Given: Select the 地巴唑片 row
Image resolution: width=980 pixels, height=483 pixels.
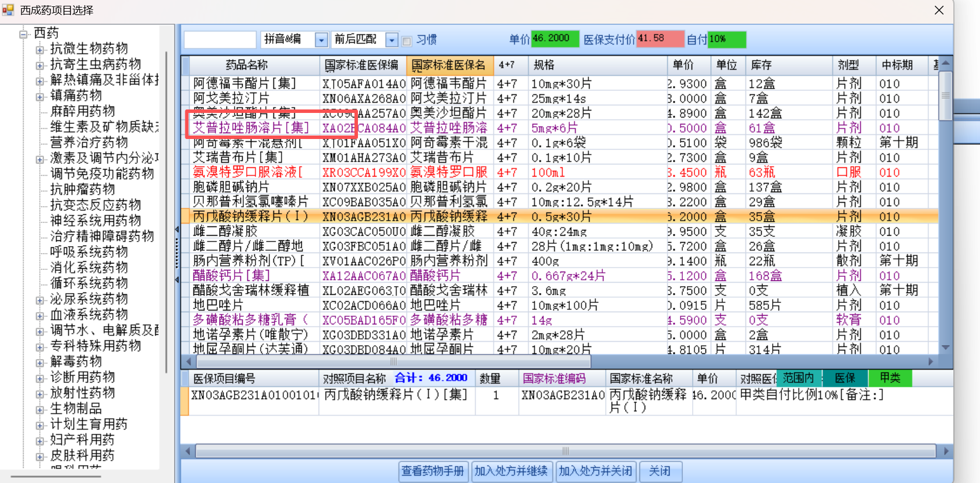Looking at the screenshot, I should pyautogui.click(x=559, y=305).
